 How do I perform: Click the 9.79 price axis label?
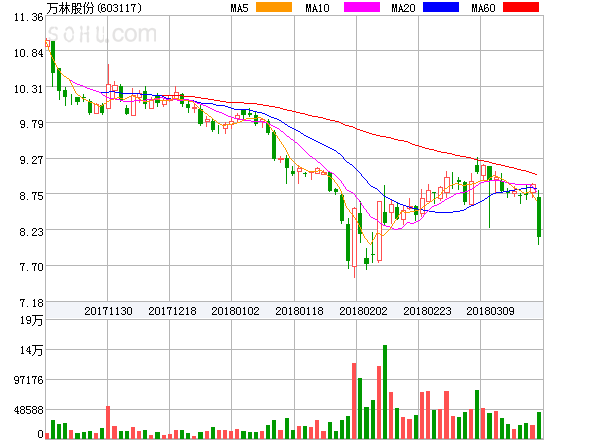[31, 124]
